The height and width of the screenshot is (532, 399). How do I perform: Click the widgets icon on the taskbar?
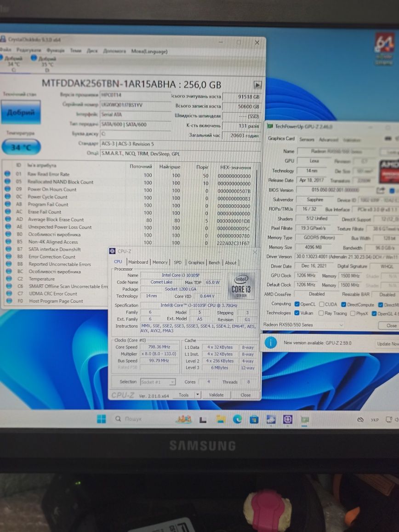point(183,419)
